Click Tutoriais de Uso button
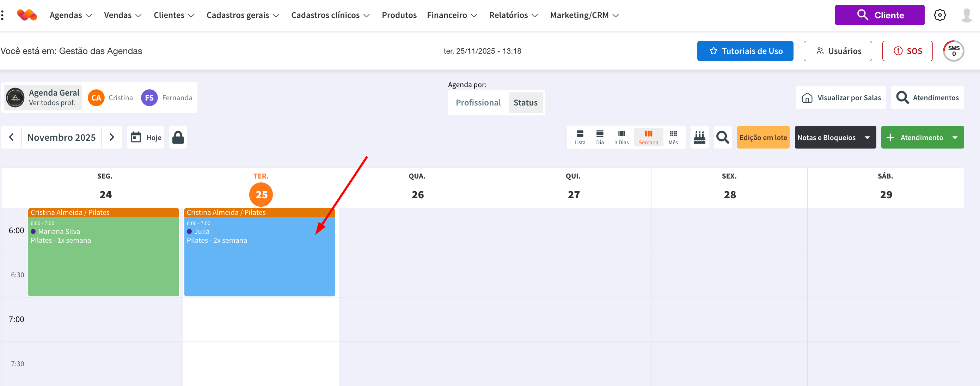The height and width of the screenshot is (386, 980). click(x=745, y=51)
